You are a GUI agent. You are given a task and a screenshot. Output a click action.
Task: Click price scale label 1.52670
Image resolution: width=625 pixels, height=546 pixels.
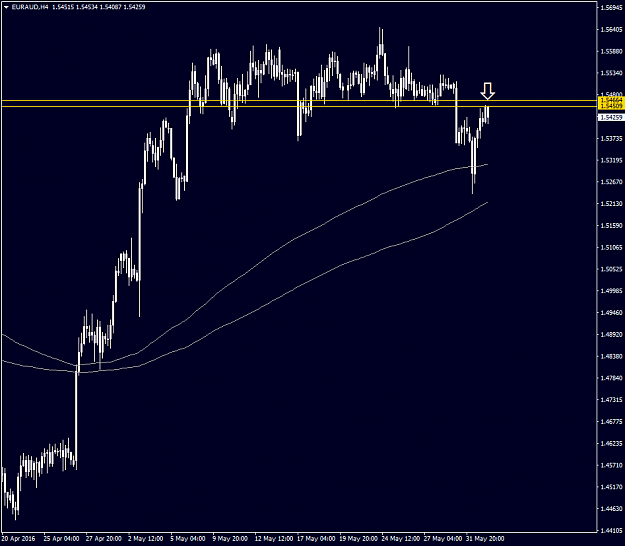pos(611,182)
